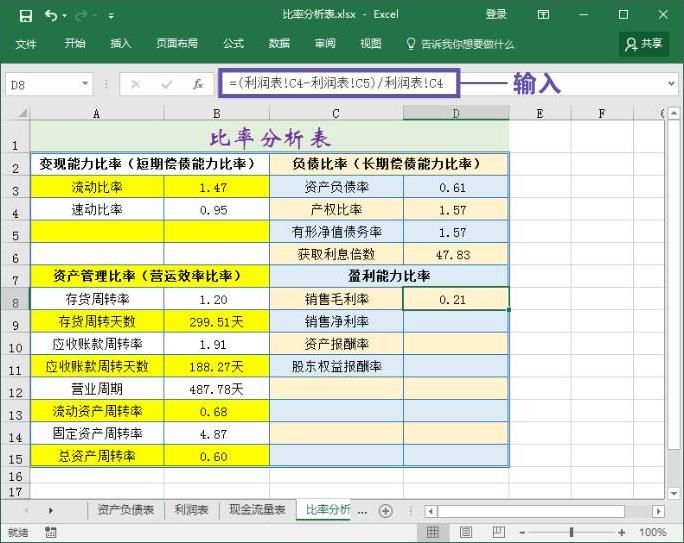Image resolution: width=684 pixels, height=543 pixels.
Task: Click the Redo arrow icon
Action: click(x=81, y=16)
